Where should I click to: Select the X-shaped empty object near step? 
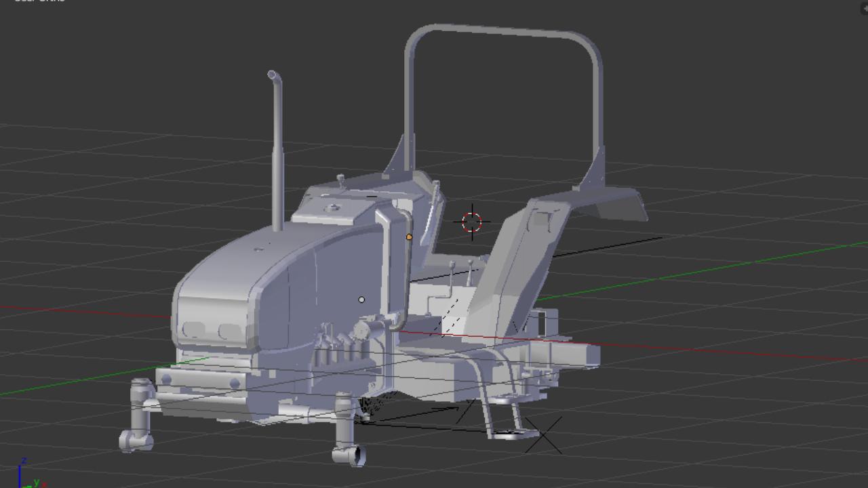coord(543,434)
